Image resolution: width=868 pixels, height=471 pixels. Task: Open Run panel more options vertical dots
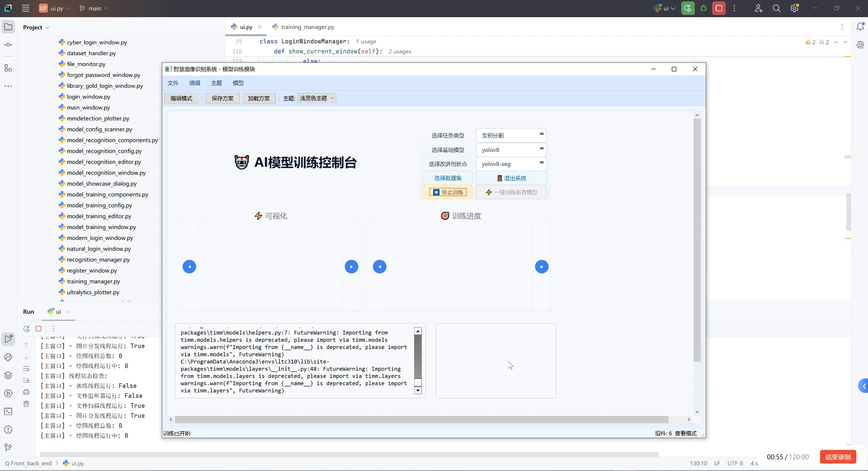tap(53, 329)
